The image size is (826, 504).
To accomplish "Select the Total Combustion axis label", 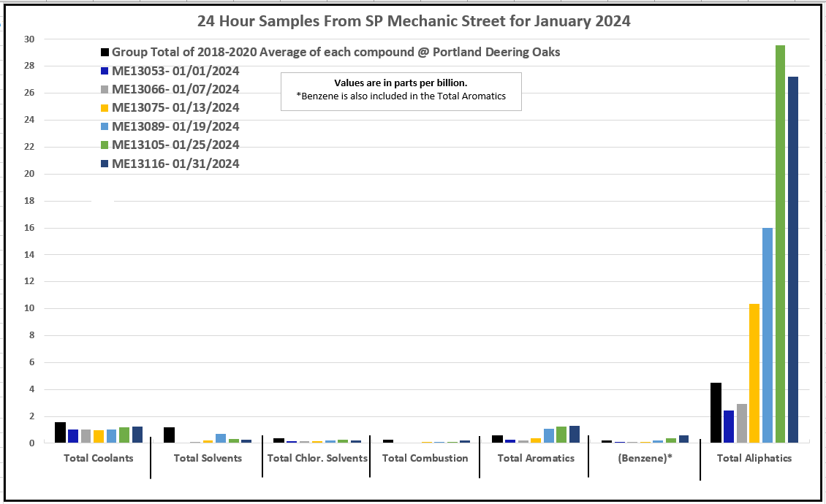I will click(425, 458).
